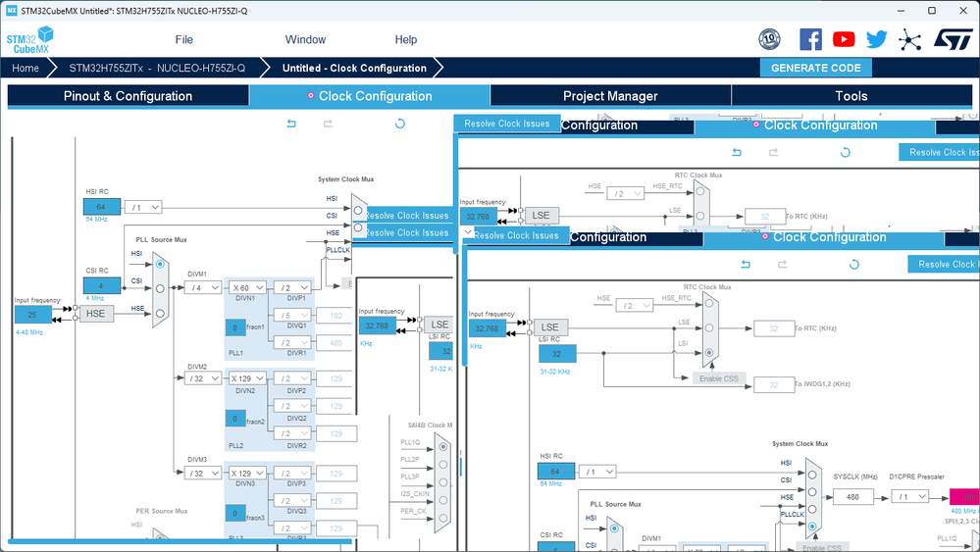
Task: Go to the Home breadcrumb
Action: pyautogui.click(x=25, y=68)
